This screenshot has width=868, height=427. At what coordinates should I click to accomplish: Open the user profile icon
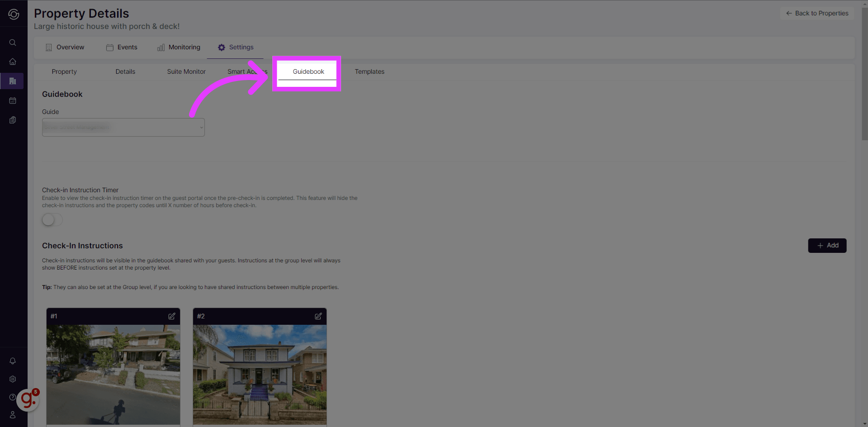click(x=12, y=415)
